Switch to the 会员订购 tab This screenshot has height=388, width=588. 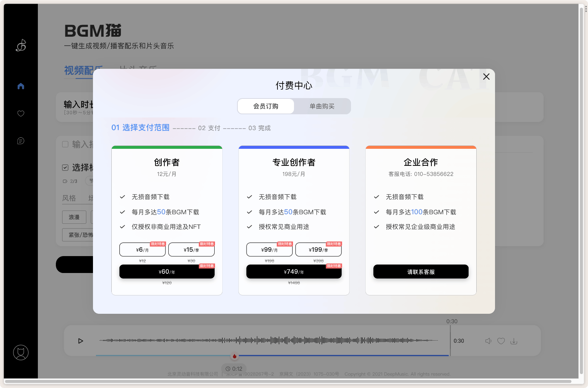[x=266, y=106]
